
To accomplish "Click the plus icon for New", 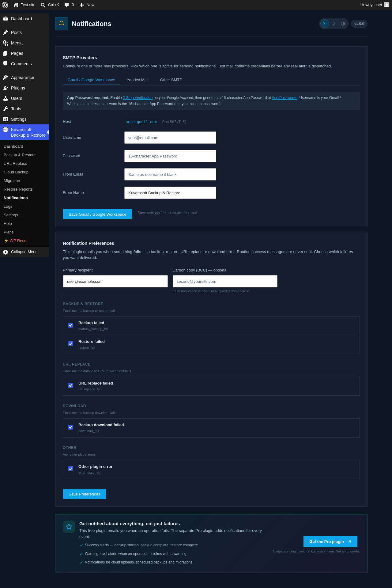I will pyautogui.click(x=81, y=5).
